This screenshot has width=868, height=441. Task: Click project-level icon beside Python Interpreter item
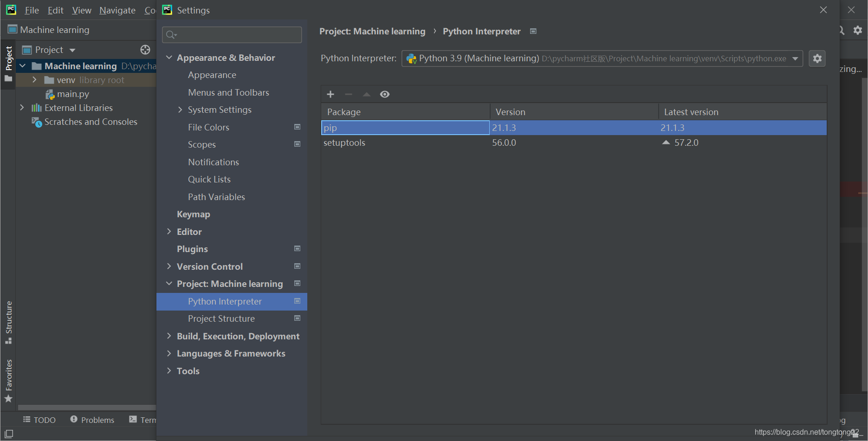(x=298, y=301)
